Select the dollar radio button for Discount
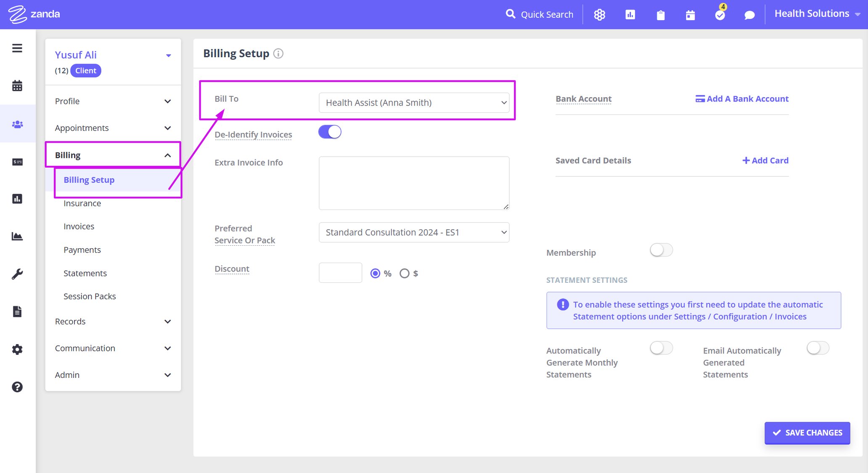 click(405, 273)
